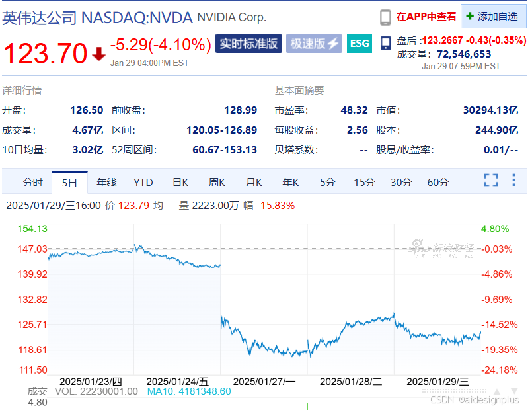Select the 60分 chart interval tab
This screenshot has height=410, width=532.
(438, 183)
